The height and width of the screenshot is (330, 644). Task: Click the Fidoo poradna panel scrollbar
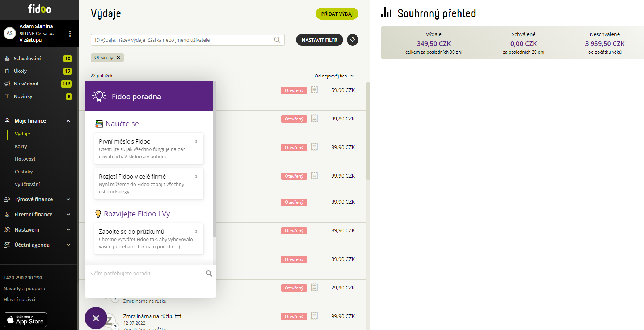coord(215,159)
